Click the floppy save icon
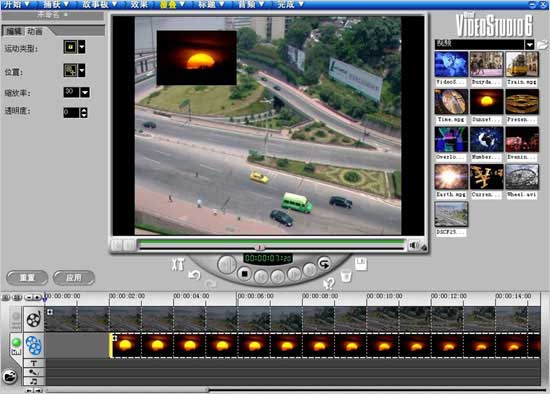 [361, 264]
